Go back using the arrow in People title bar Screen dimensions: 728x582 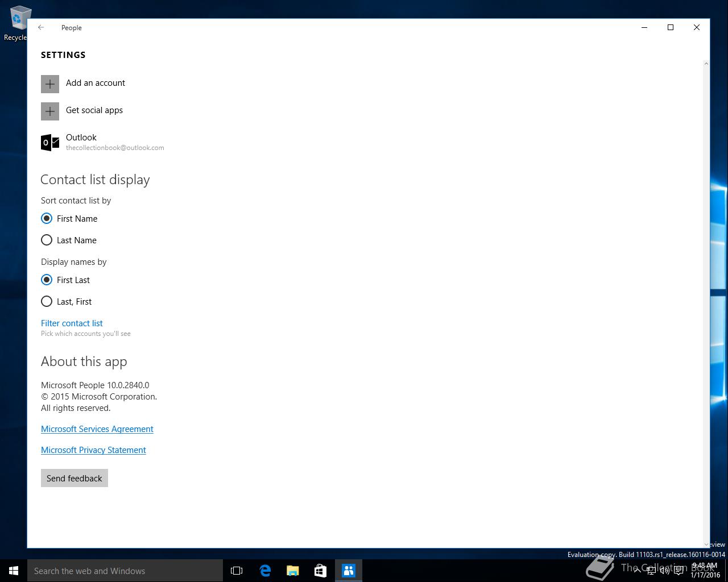click(41, 27)
